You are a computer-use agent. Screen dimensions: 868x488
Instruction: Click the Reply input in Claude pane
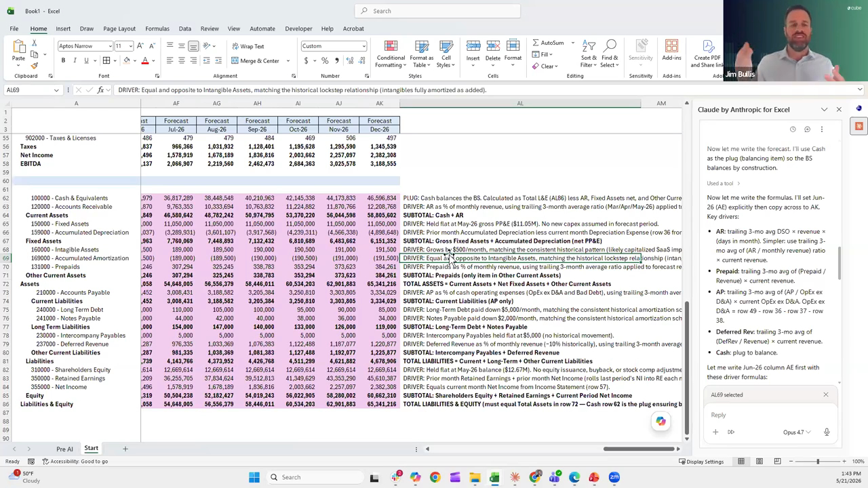[770, 415]
